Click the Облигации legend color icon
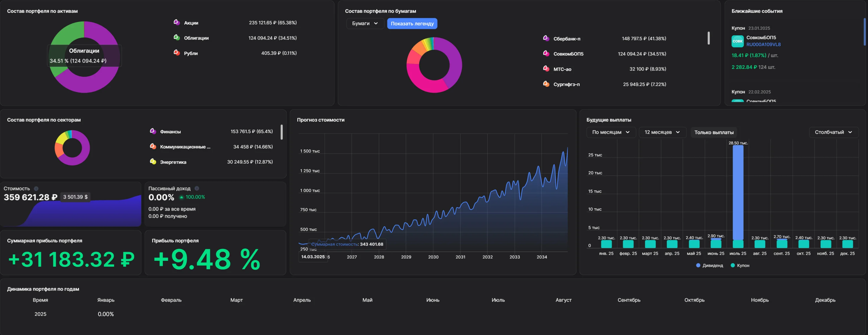Image resolution: width=868 pixels, height=335 pixels. click(176, 37)
